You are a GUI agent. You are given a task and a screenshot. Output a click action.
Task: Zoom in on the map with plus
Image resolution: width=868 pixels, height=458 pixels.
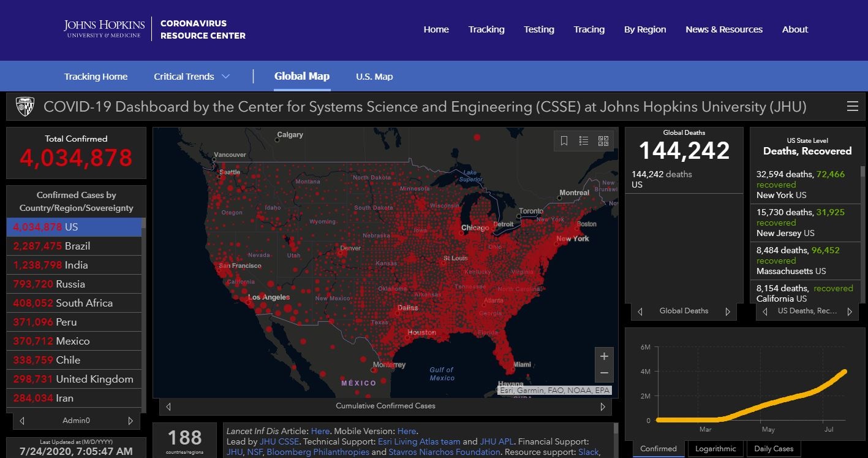(x=604, y=356)
